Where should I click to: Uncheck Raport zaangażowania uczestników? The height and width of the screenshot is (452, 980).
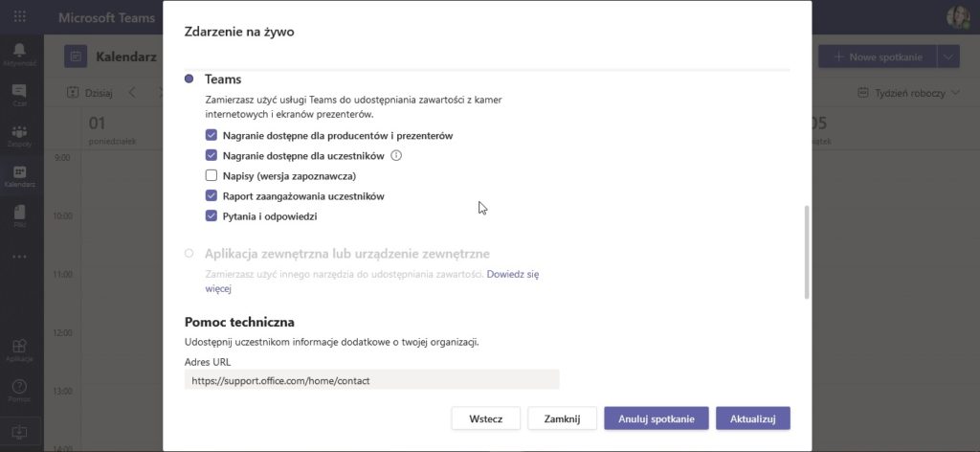click(212, 195)
